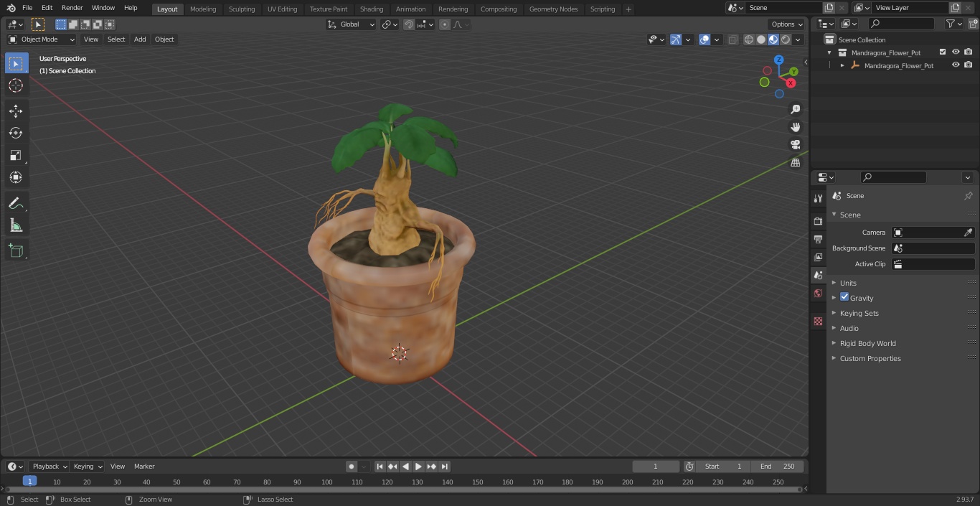Image resolution: width=980 pixels, height=506 pixels.
Task: Open the Render properties tab
Action: point(818,221)
